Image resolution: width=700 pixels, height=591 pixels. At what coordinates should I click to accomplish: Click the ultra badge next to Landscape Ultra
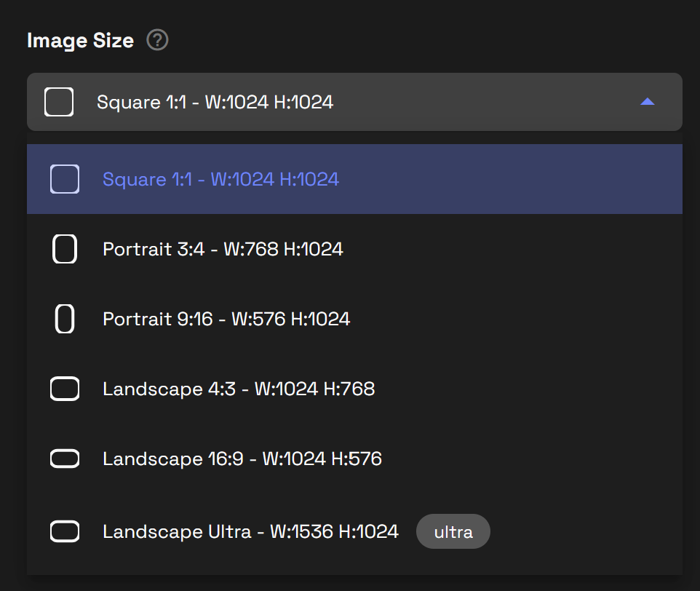[x=453, y=531]
